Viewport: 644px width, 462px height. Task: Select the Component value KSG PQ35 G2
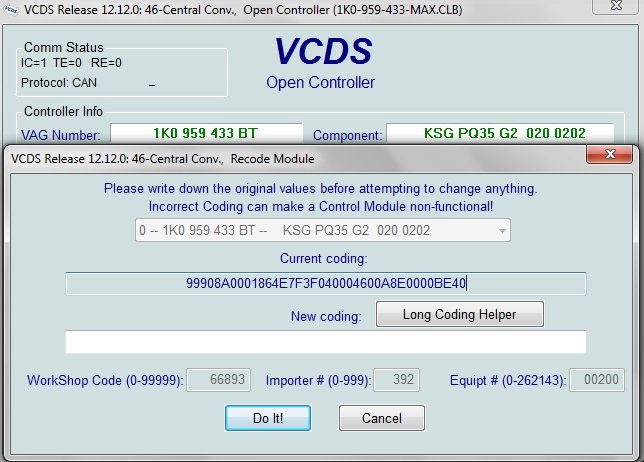[x=499, y=133]
